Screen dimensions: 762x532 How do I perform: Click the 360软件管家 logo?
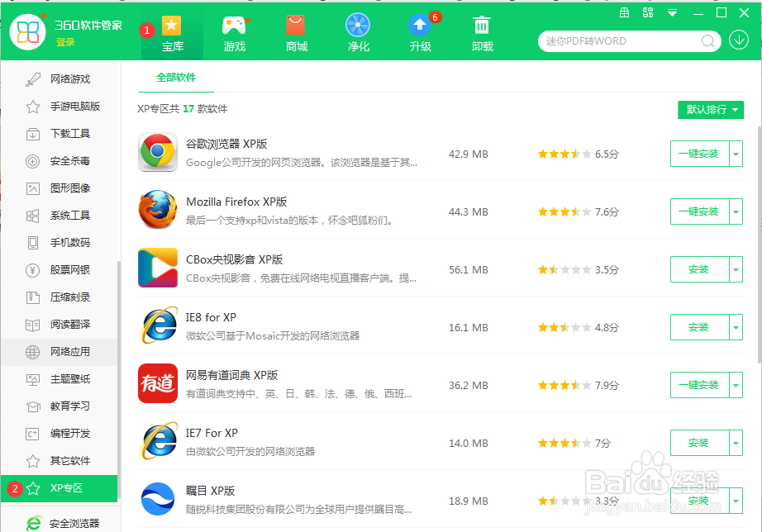tap(28, 32)
